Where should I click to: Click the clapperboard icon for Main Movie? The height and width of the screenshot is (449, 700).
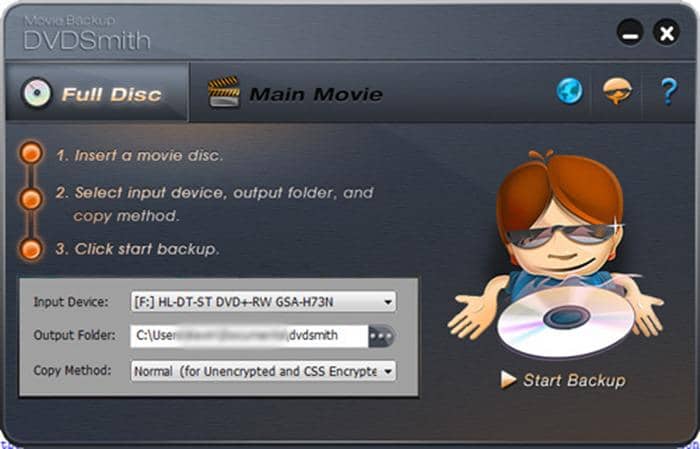[224, 94]
